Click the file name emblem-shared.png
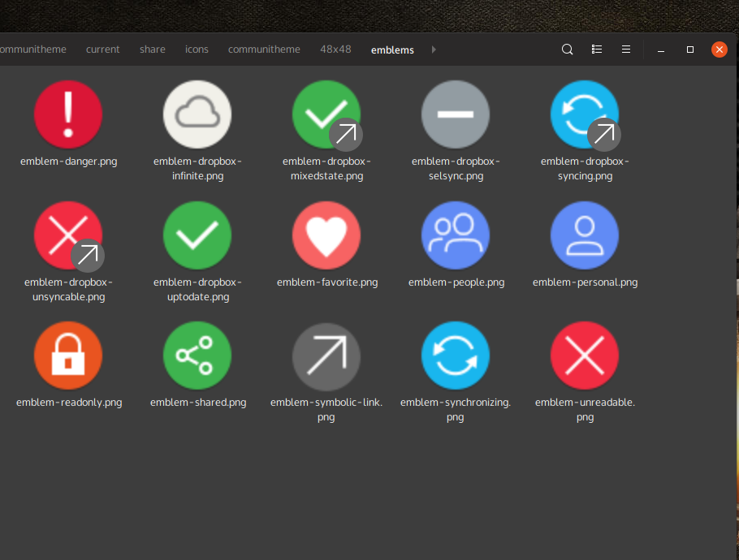This screenshot has width=739, height=560. 198,403
